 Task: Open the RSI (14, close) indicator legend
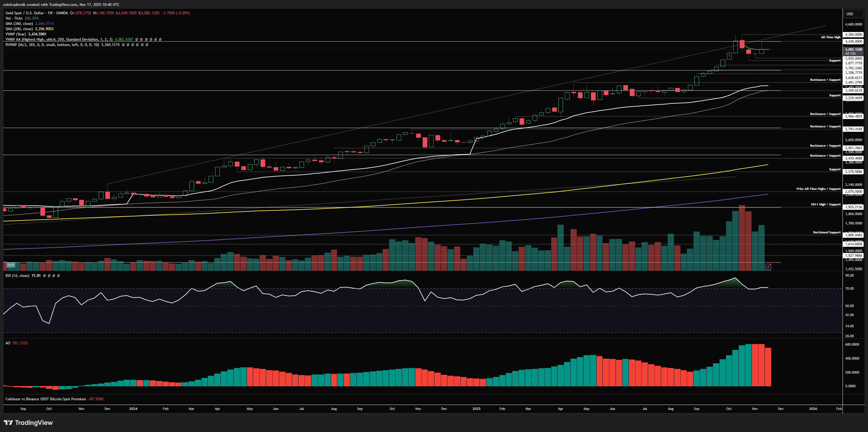coord(17,276)
